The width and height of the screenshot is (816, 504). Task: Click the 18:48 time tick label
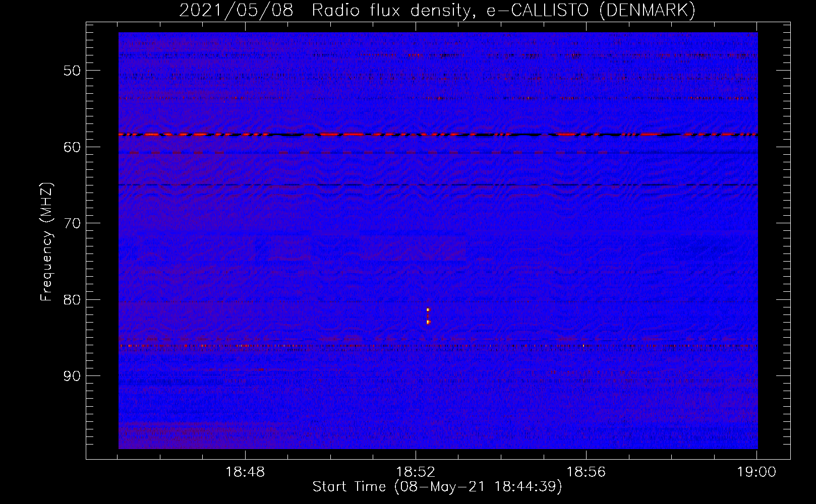click(x=245, y=472)
